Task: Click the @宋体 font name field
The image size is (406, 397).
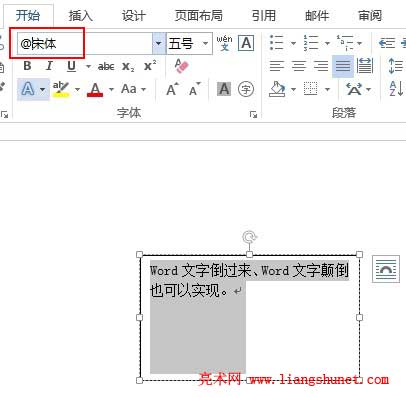Action: click(x=85, y=43)
